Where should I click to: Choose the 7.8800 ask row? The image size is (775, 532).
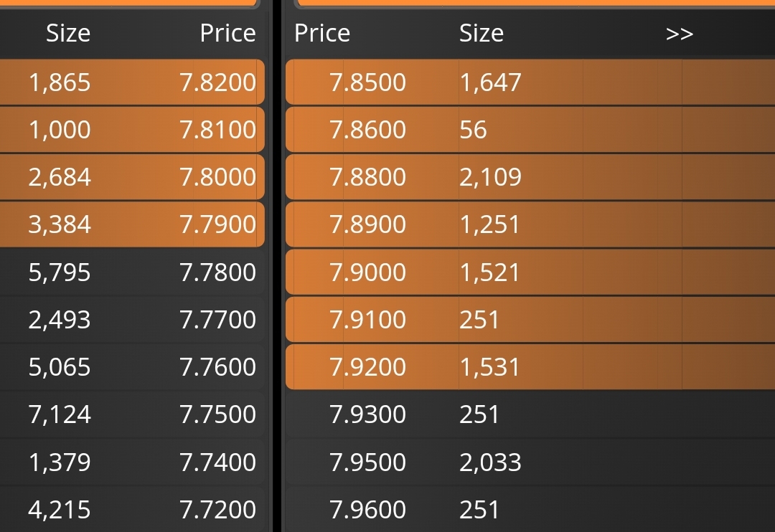[530, 177]
